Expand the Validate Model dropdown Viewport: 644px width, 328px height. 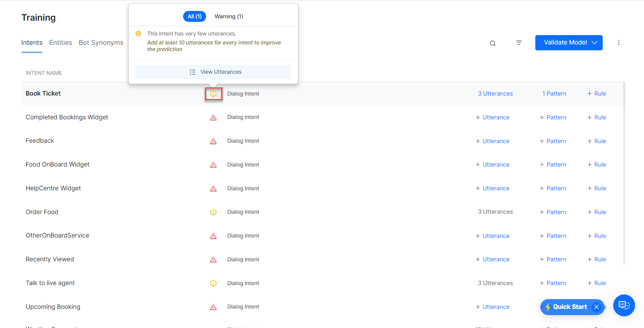pos(594,43)
